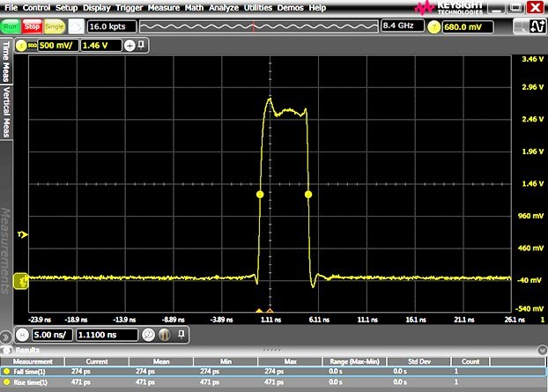The width and height of the screenshot is (548, 392).
Task: Click the yellow dot beside Fall time(1)
Action: coord(7,372)
